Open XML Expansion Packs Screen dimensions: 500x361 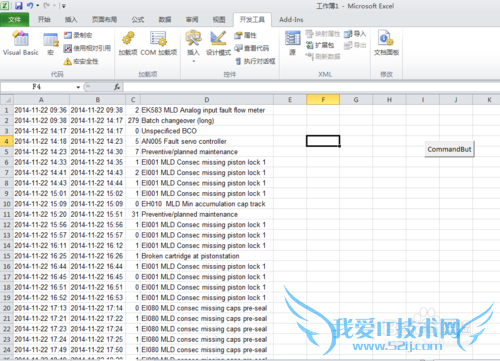[x=320, y=45]
